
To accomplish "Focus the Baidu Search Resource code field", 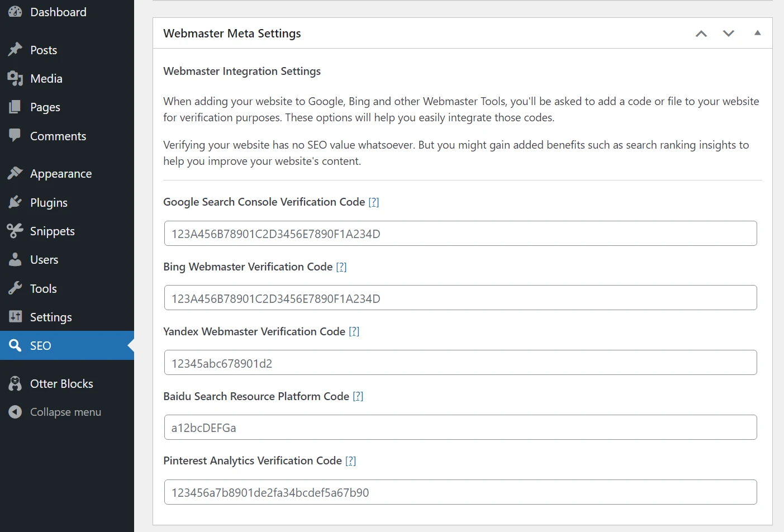I will click(460, 427).
